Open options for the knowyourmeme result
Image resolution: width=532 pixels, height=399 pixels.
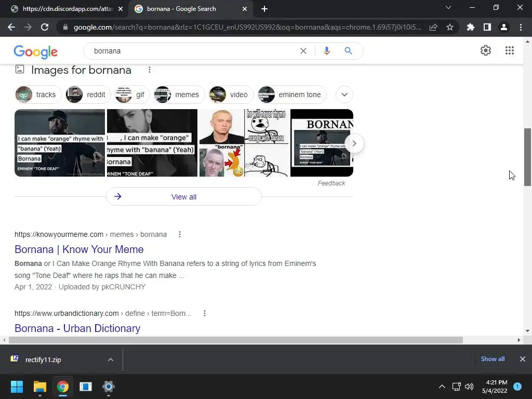click(x=179, y=234)
